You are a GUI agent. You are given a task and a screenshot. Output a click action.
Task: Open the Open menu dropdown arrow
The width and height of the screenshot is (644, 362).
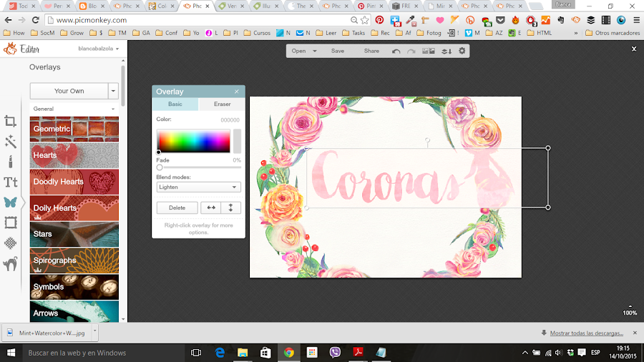point(315,52)
